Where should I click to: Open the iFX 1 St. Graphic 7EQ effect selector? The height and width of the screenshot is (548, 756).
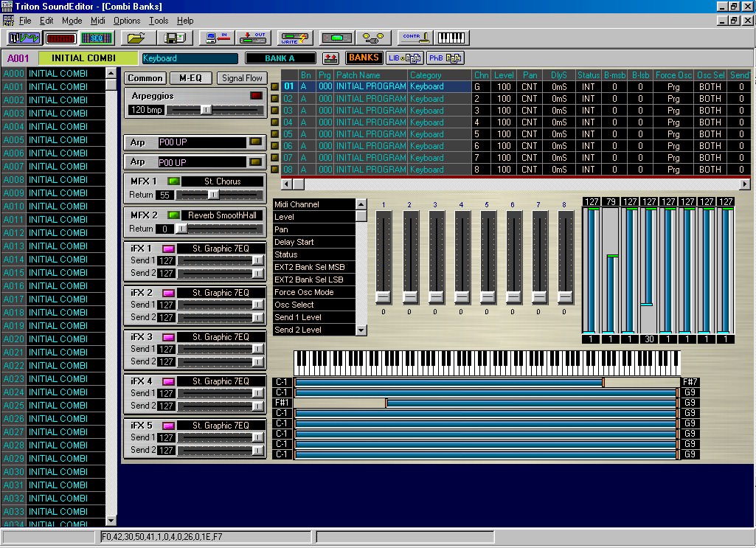[221, 249]
